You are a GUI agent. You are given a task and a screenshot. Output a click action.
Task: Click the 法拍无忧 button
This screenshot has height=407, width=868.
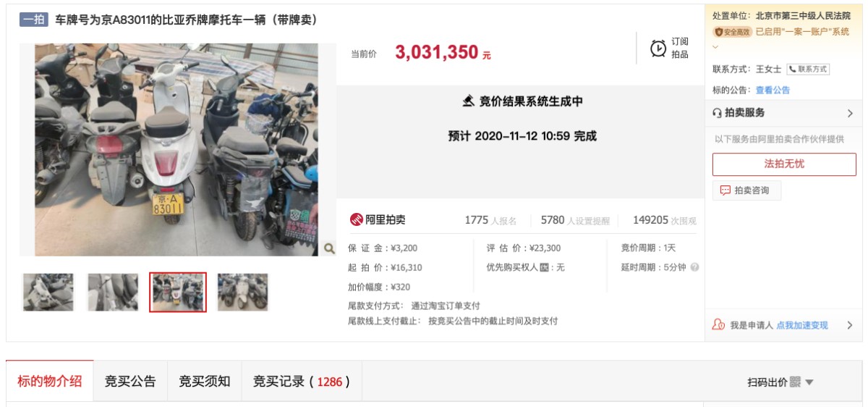click(x=784, y=164)
